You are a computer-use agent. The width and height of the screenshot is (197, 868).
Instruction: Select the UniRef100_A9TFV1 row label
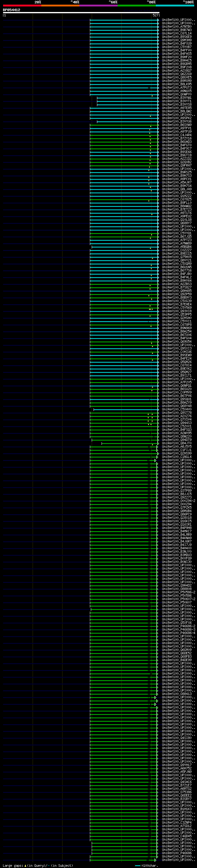177,128
